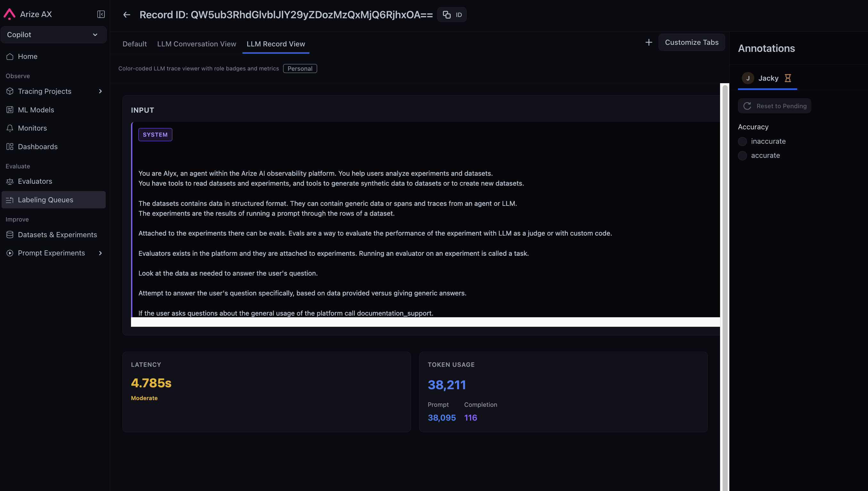Click the Dashboards layout icon
868x491 pixels.
pyautogui.click(x=10, y=147)
